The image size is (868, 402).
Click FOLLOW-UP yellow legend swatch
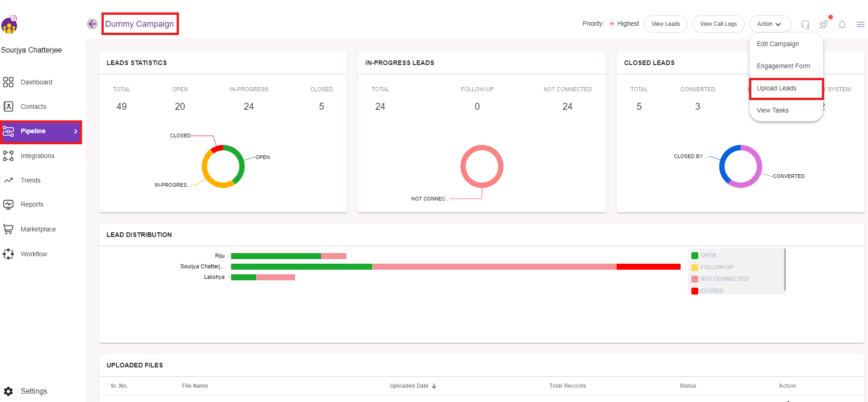[695, 267]
